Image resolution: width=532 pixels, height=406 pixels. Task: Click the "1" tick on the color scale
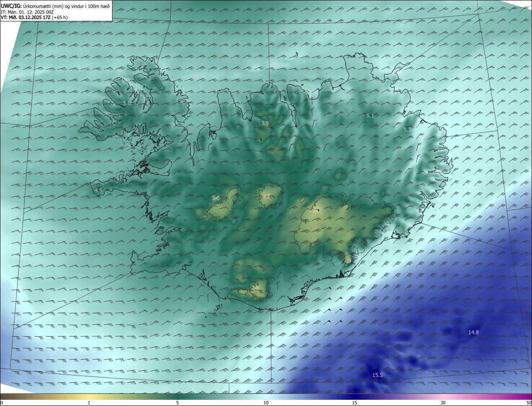(89, 403)
